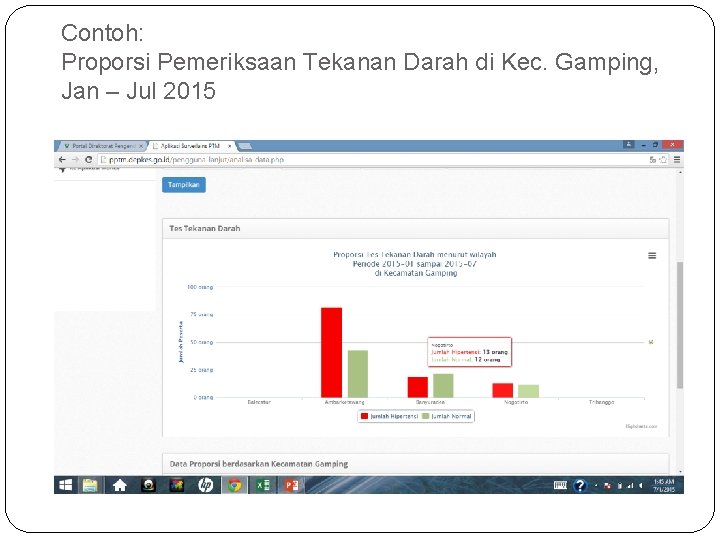The image size is (720, 540).
Task: Click the Highcharts.com credit link
Action: (x=641, y=427)
